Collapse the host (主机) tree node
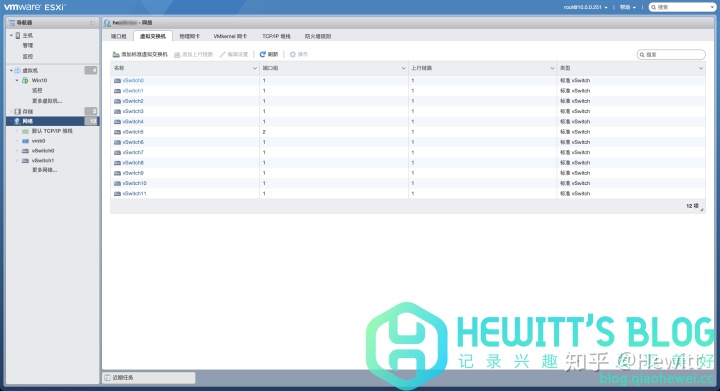 point(11,35)
